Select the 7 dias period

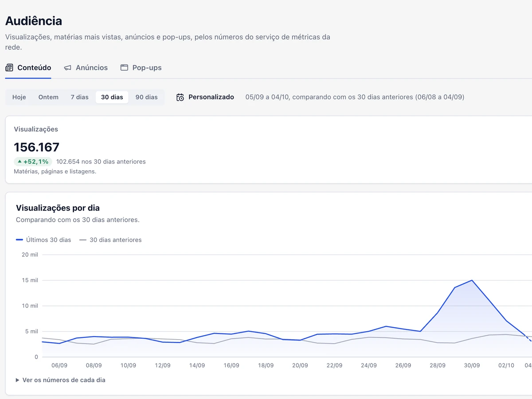(80, 97)
